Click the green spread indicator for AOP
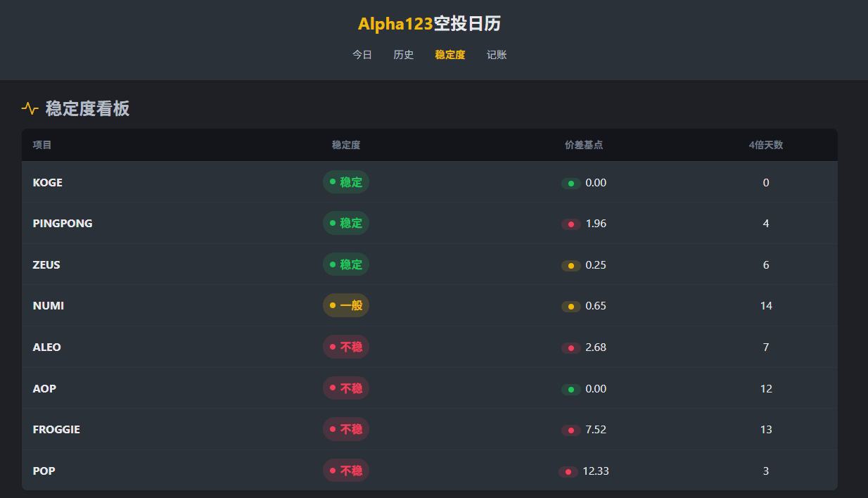Image resolution: width=868 pixels, height=498 pixels. tap(570, 390)
